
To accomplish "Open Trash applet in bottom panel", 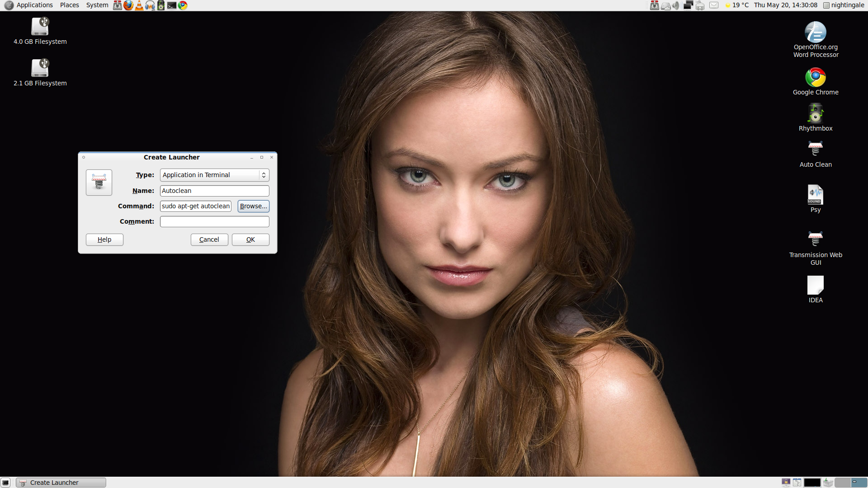I will coord(828,483).
